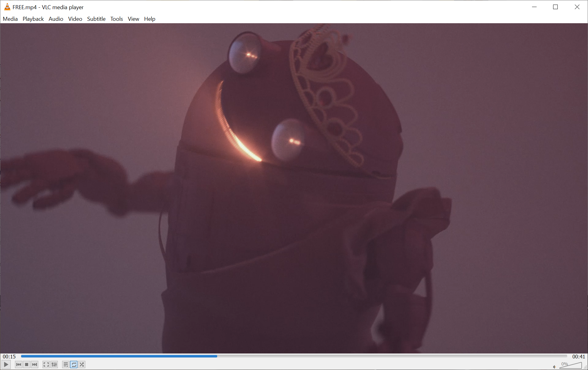Click the VLC cone icon in title bar

pos(7,7)
